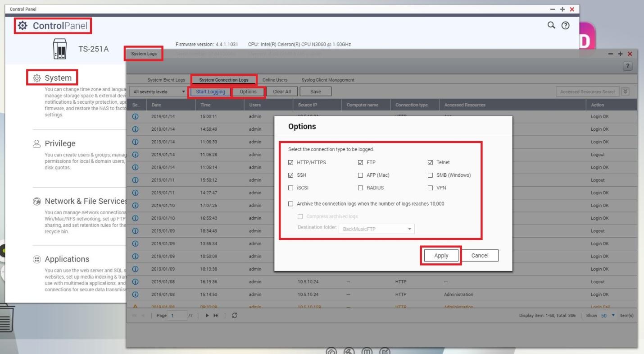This screenshot has height=354, width=644.
Task: Open the Online Users tab
Action: [275, 80]
